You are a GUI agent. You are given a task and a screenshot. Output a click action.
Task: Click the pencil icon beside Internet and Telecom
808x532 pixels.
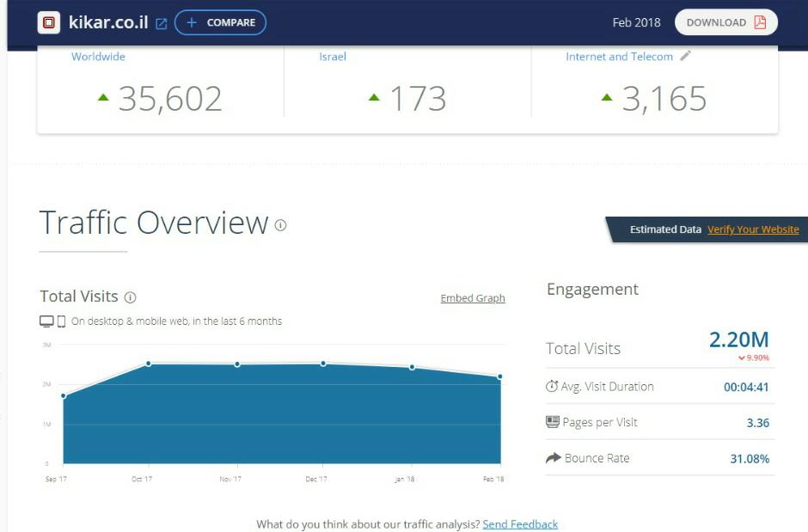[685, 56]
